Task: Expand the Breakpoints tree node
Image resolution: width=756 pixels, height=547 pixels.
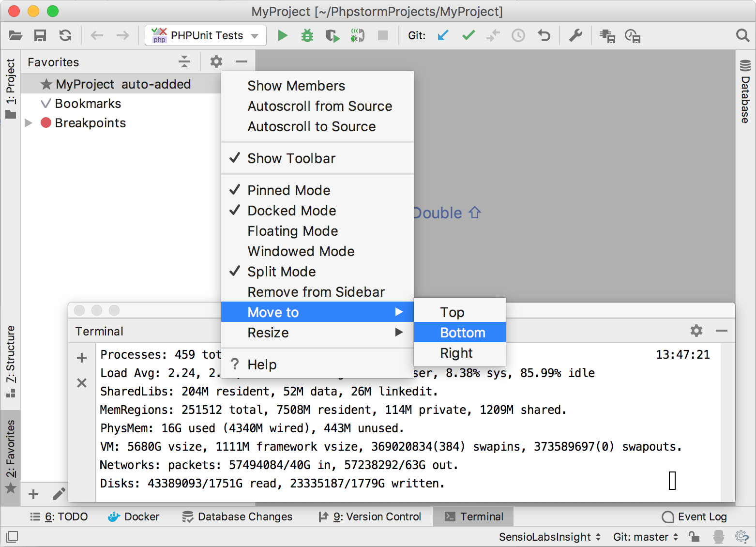Action: [29, 123]
